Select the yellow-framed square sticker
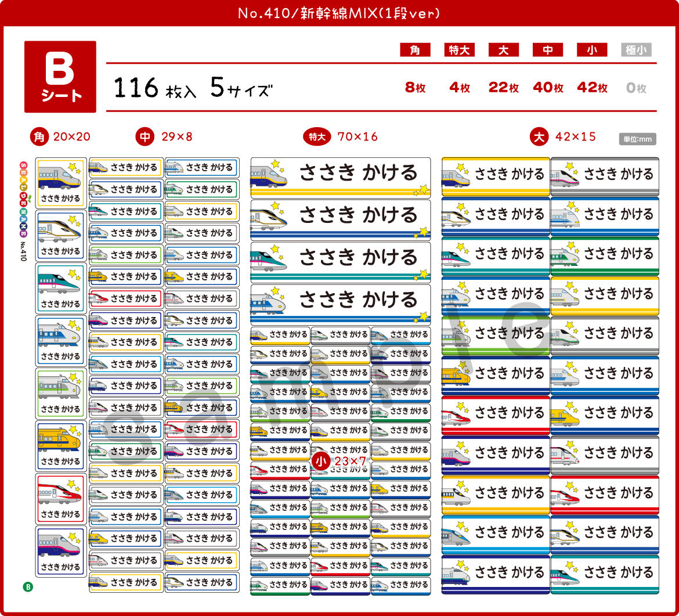This screenshot has width=679, height=616. click(60, 183)
